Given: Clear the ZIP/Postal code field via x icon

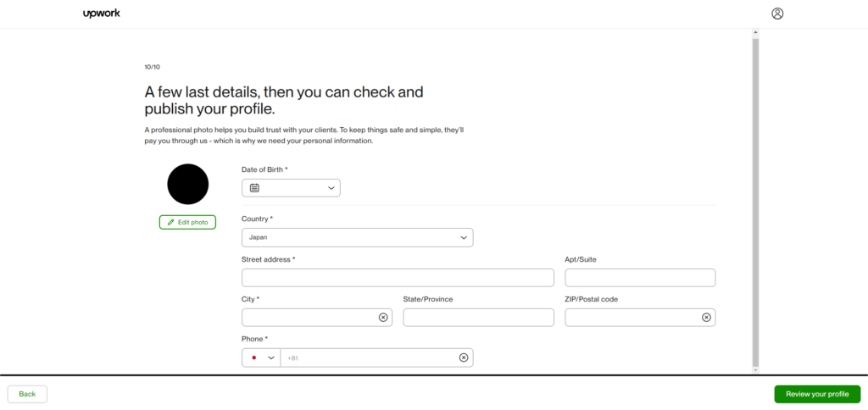Looking at the screenshot, I should click(706, 318).
